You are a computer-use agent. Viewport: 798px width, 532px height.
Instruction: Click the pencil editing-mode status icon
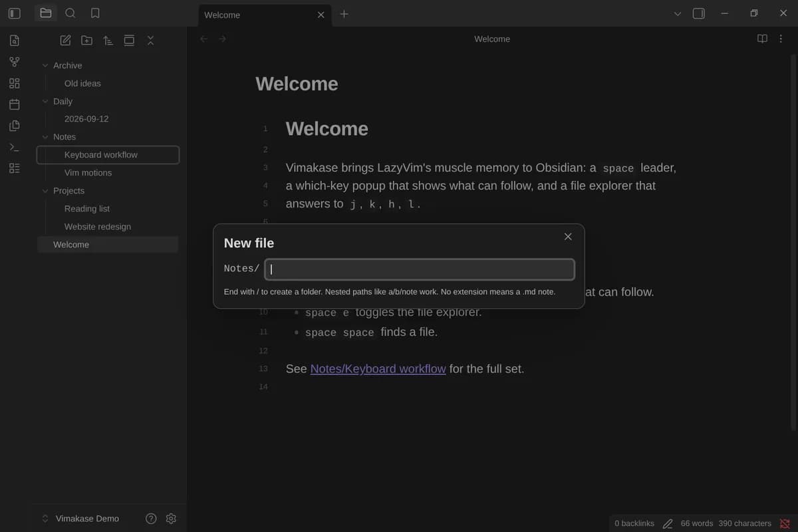pos(668,523)
